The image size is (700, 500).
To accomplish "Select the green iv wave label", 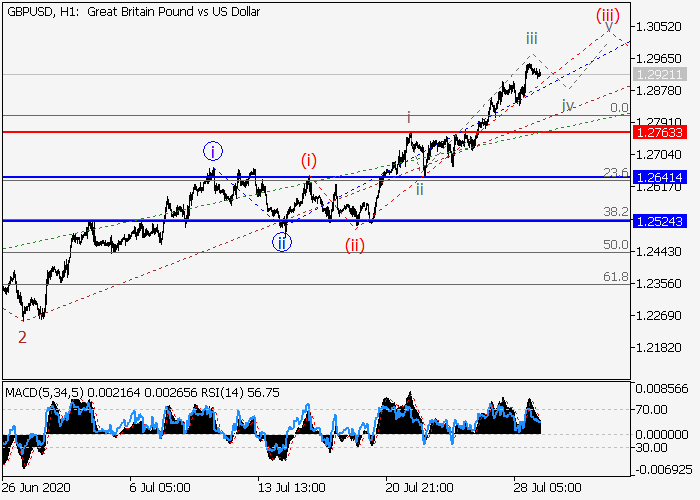I will click(567, 104).
